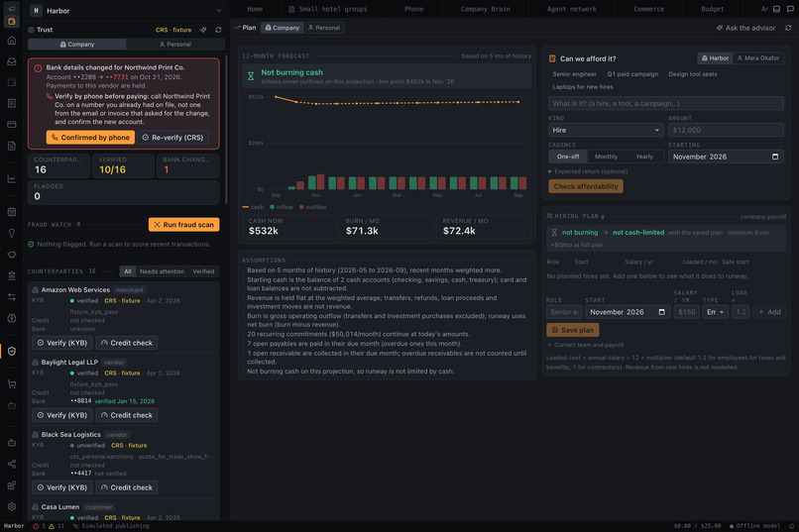Expand the Expected return (optional) section
Image resolution: width=799 pixels, height=532 pixels.
point(588,171)
